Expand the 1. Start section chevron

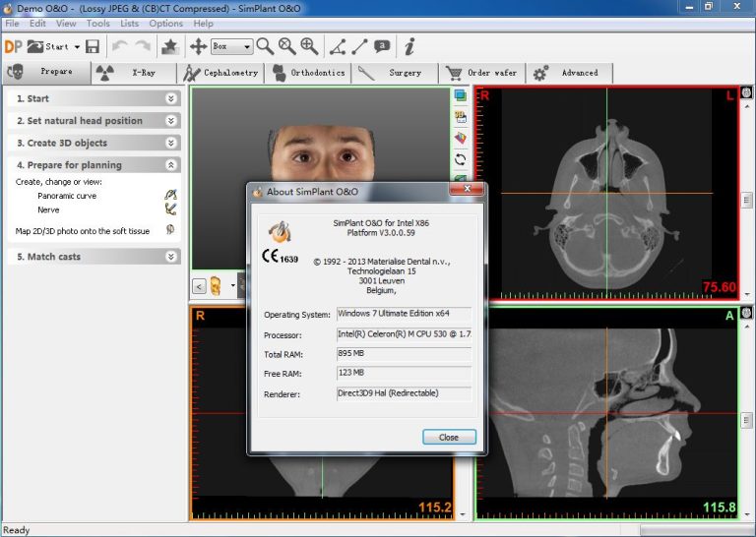[170, 98]
